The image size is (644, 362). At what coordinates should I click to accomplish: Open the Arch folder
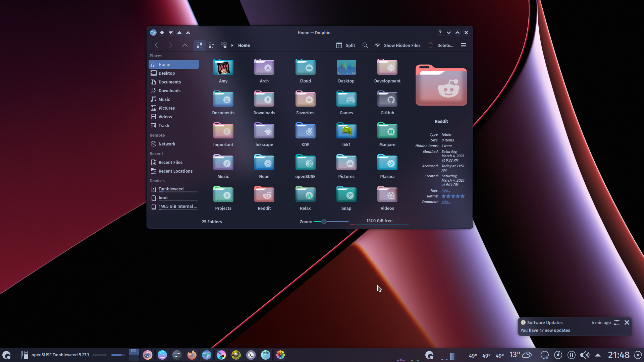[264, 71]
